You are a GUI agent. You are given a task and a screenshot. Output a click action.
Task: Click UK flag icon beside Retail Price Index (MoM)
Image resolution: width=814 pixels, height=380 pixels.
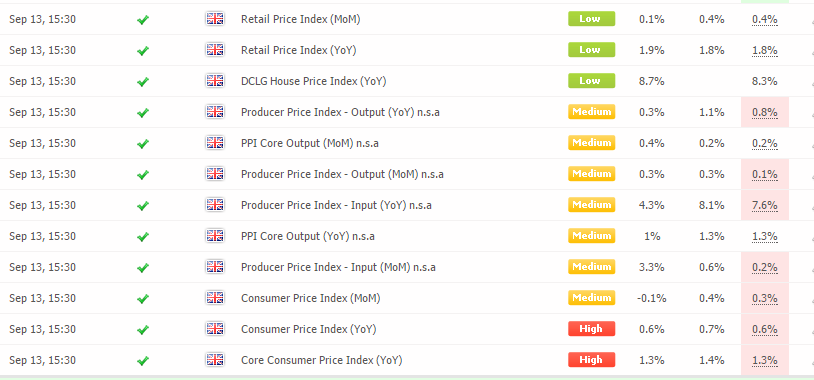[214, 19]
